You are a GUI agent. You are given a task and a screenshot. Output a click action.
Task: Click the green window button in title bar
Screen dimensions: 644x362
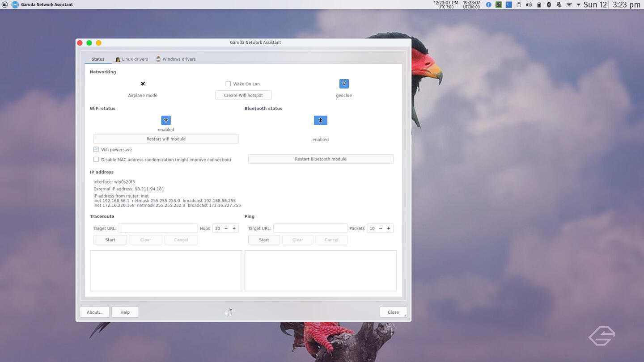pos(89,43)
